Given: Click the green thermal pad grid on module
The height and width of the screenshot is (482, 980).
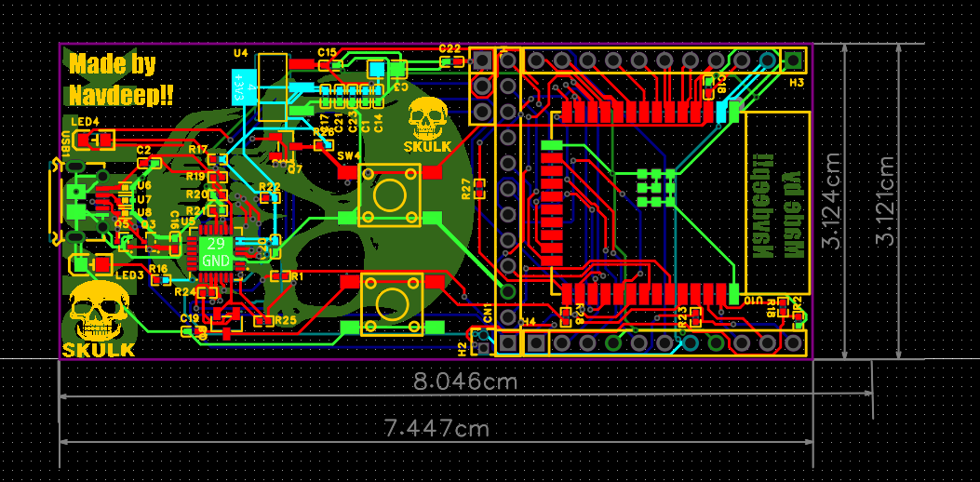Looking at the screenshot, I should point(656,187).
